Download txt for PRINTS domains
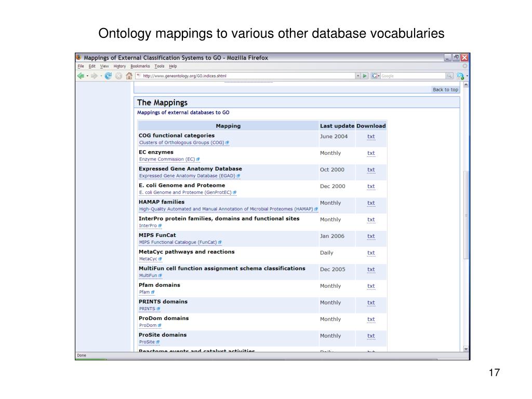The height and width of the screenshot is (399, 532). click(x=371, y=303)
